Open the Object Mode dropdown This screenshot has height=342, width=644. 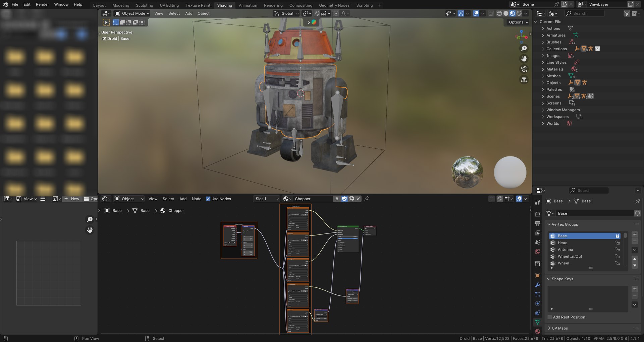coord(132,13)
